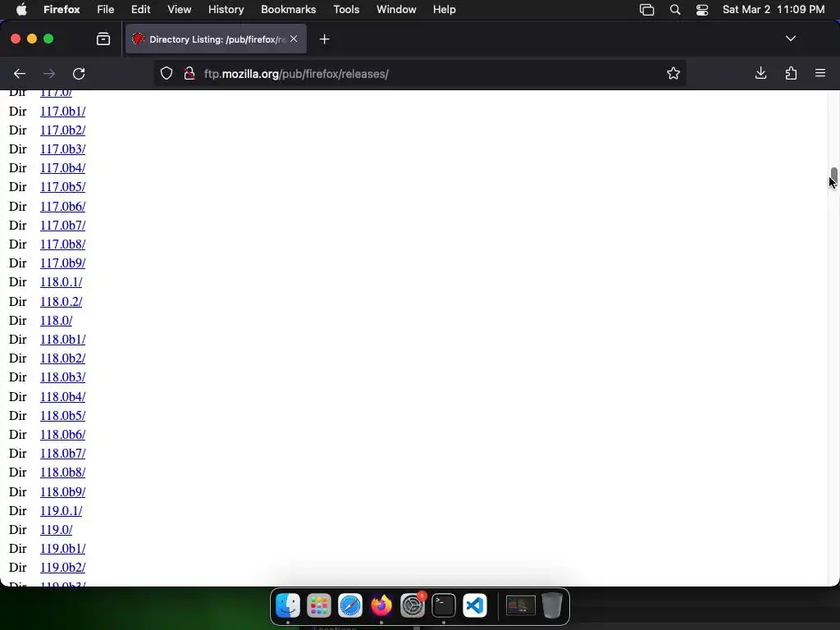Open a new tab with plus button

[325, 39]
